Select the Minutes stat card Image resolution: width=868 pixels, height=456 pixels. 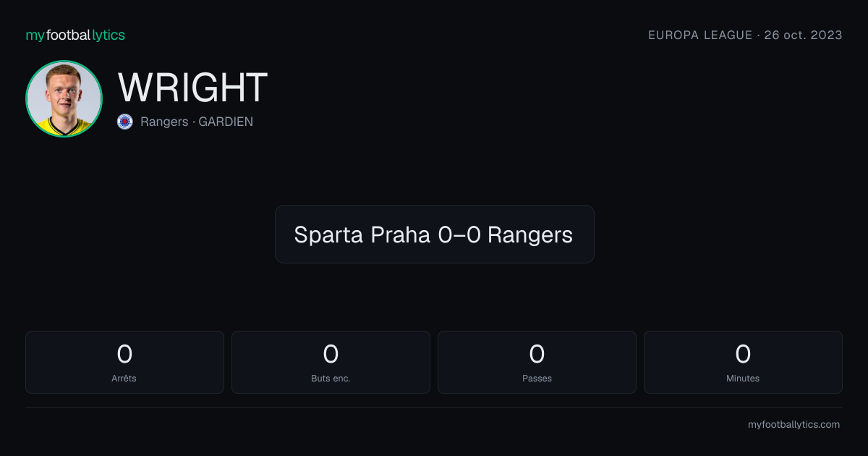743,362
